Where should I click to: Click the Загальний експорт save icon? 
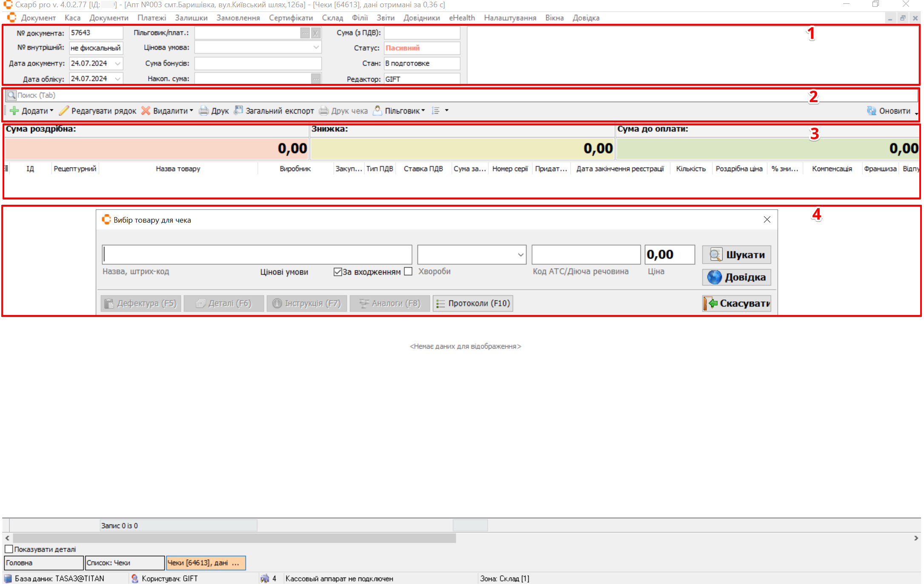pos(238,110)
